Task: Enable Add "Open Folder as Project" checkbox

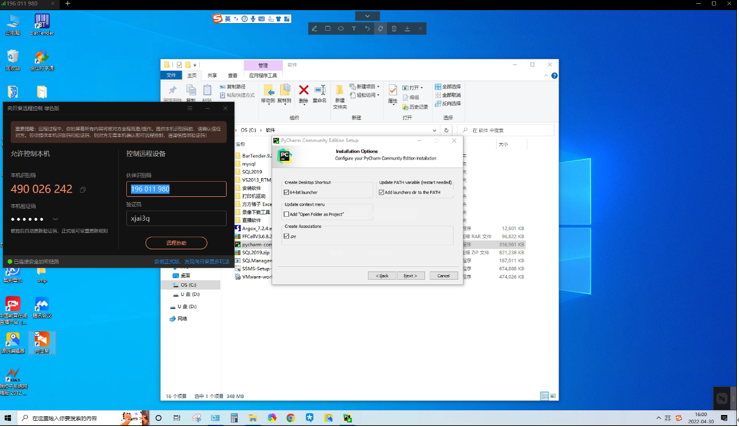Action: [x=286, y=214]
